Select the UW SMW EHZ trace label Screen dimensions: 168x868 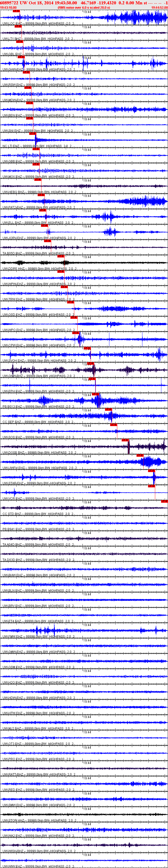38,805
